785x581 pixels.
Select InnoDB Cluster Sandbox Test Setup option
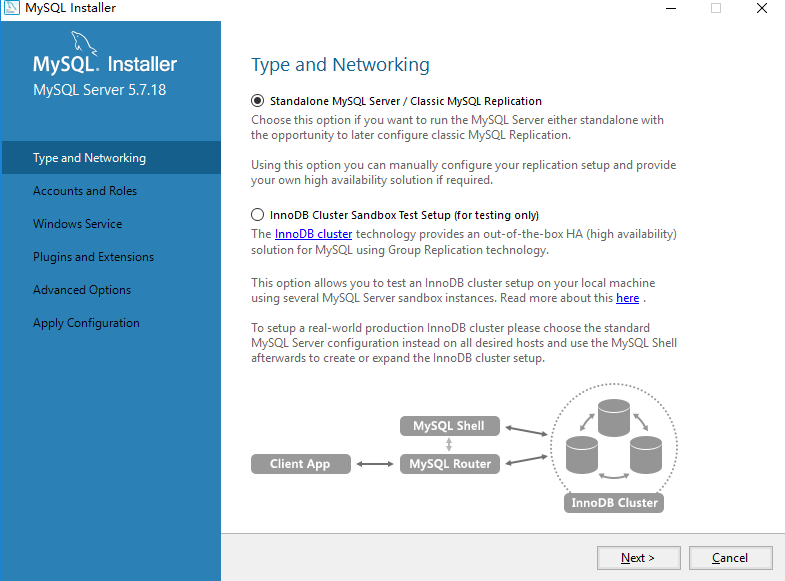click(x=257, y=215)
